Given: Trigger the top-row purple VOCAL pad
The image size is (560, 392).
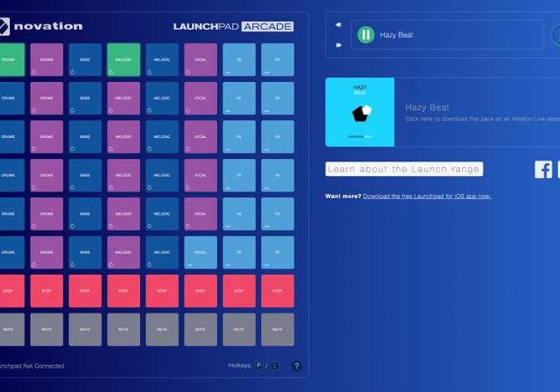Looking at the screenshot, I should 200,59.
